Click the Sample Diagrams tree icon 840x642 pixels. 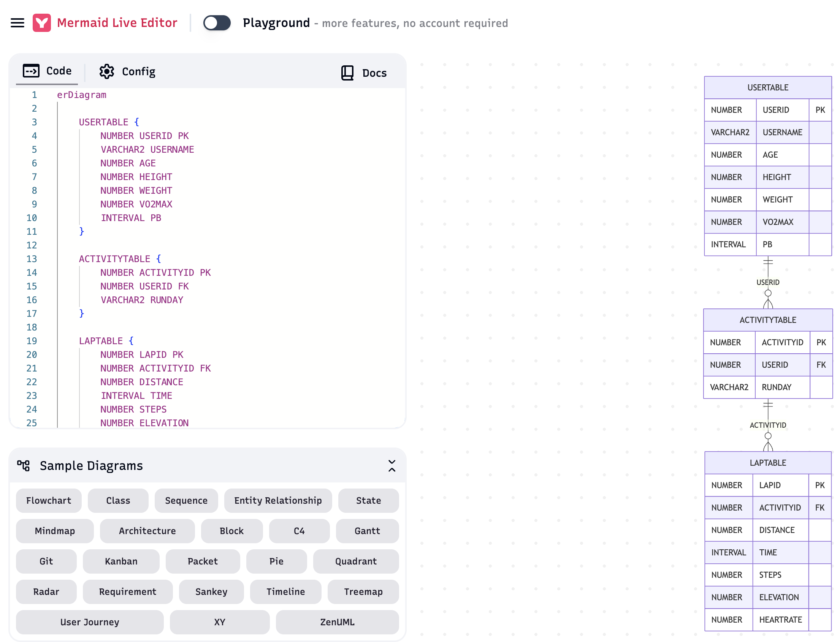[23, 465]
